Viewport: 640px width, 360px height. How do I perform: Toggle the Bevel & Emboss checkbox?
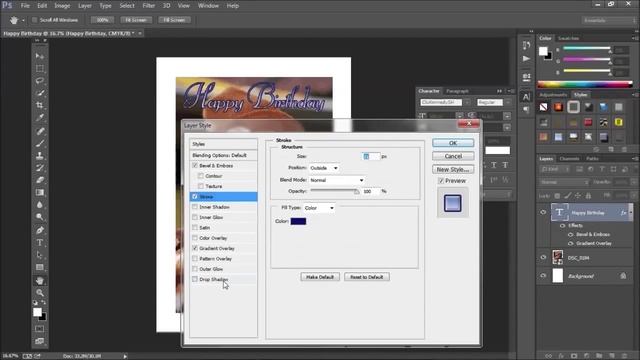(x=195, y=165)
